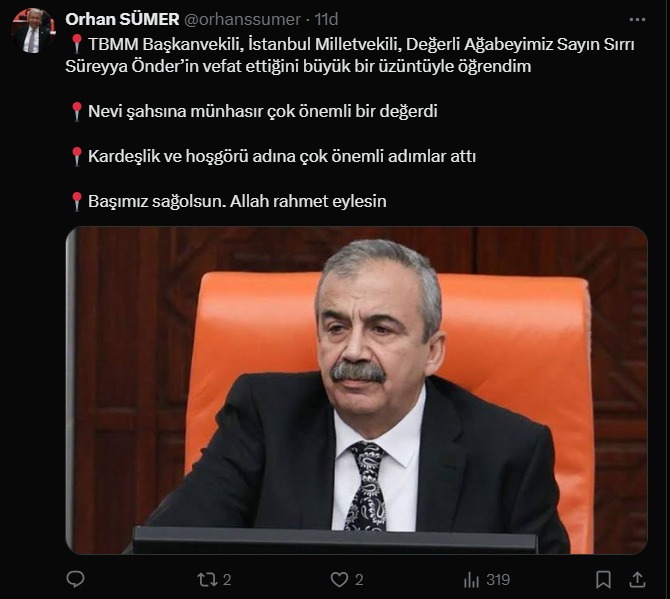670x599 pixels.
Task: Open the reply speech bubble icon
Action: pyautogui.click(x=76, y=579)
